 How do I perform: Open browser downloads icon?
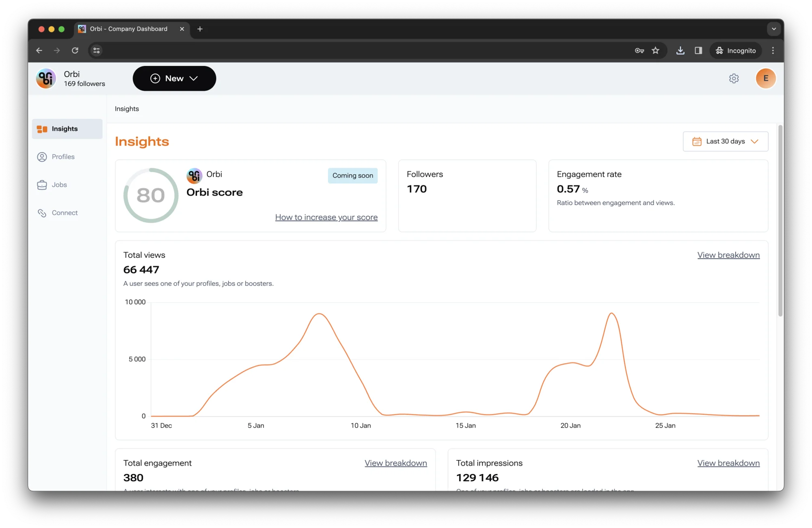point(680,50)
